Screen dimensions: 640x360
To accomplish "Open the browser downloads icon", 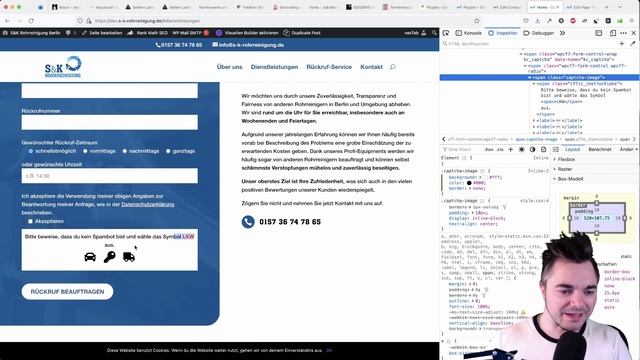I will point(538,21).
